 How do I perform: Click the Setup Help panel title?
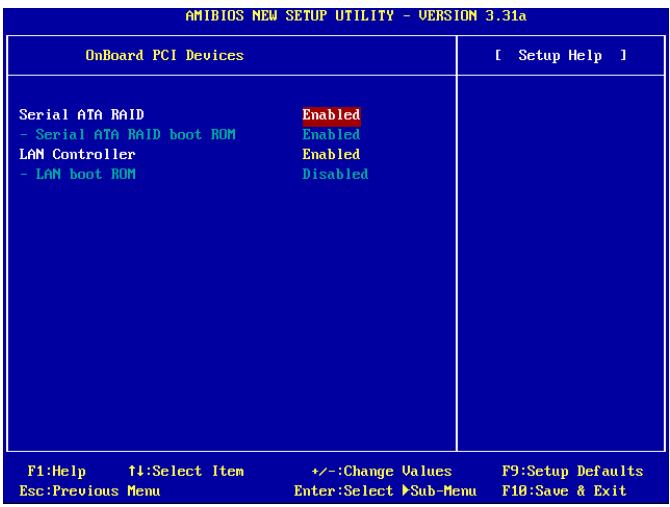point(561,55)
